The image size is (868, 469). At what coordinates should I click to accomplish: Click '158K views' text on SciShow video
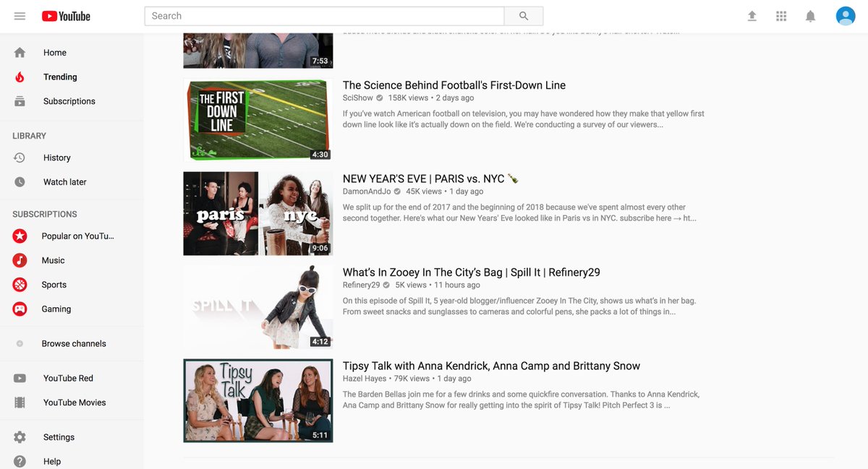click(408, 98)
